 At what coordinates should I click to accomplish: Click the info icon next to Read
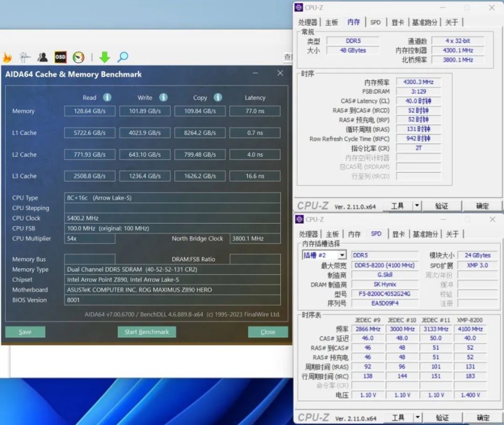coord(107,98)
